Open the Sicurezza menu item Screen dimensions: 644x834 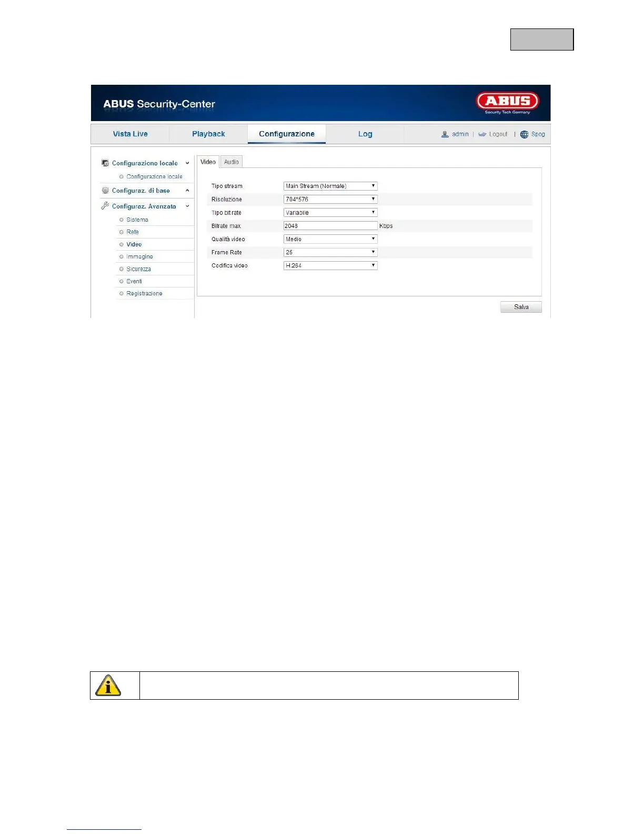point(138,269)
